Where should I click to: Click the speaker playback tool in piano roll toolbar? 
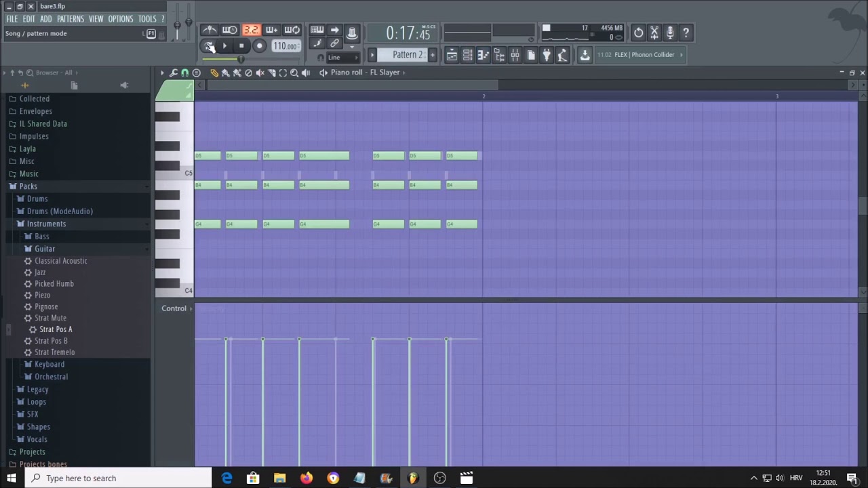coord(306,73)
